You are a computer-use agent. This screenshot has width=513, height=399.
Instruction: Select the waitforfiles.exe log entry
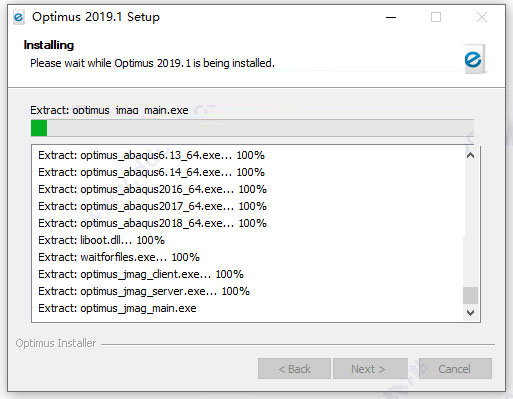pos(119,257)
